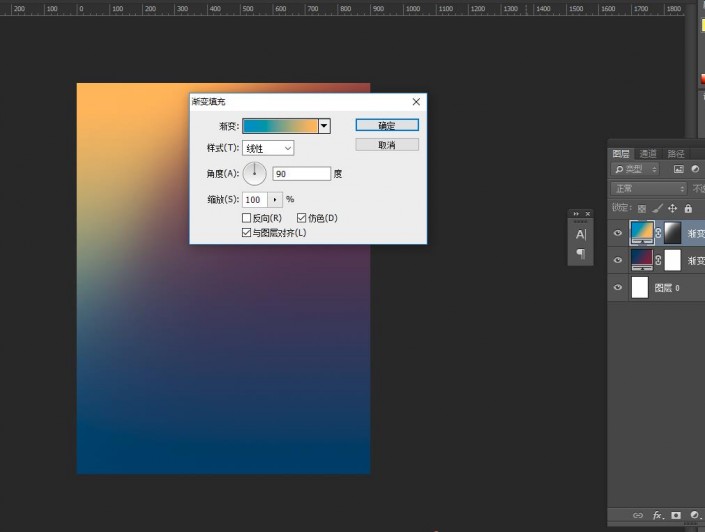Toggle the 与图层对齐(L) checkbox
705x532 pixels.
246,232
